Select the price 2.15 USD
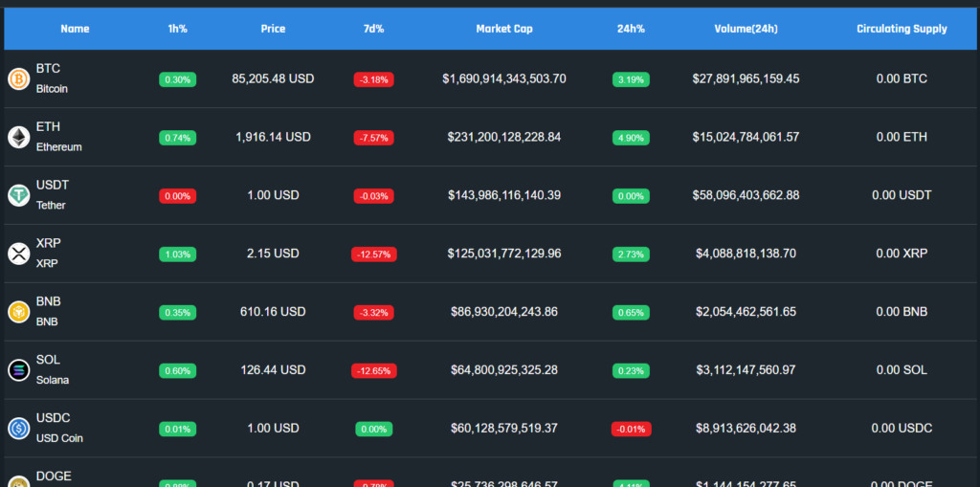The width and height of the screenshot is (980, 487). pos(273,254)
